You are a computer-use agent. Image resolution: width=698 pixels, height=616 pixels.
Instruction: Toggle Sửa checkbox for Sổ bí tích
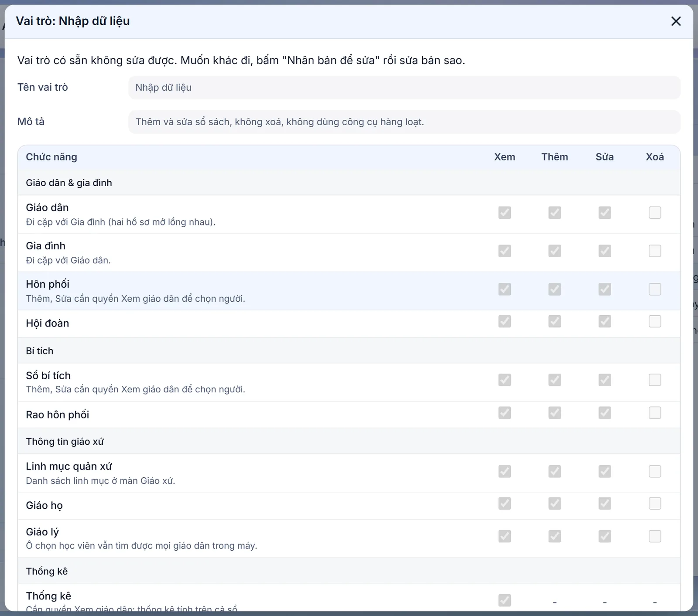pos(605,380)
